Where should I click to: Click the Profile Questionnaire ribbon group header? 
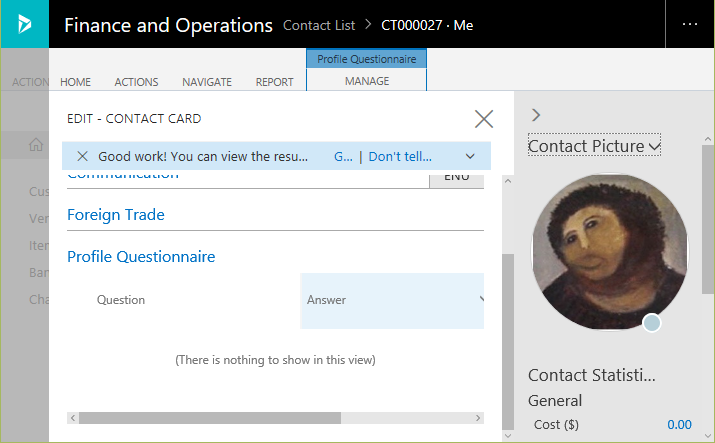[367, 59]
